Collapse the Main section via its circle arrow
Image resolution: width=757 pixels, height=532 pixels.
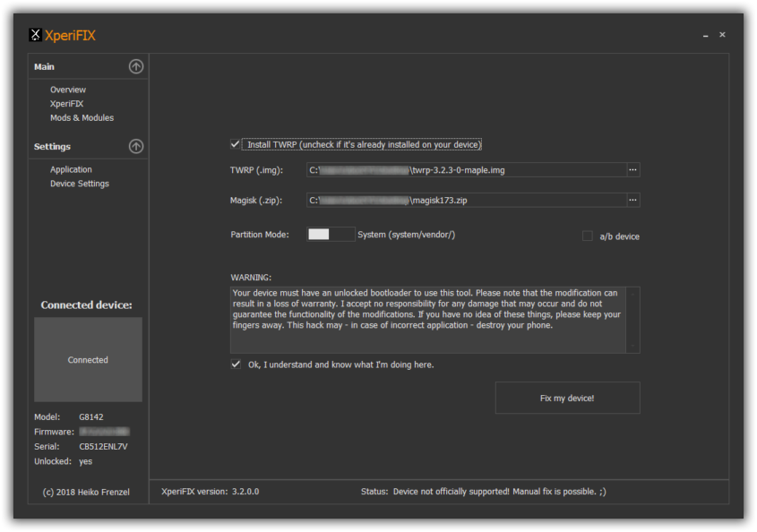click(x=136, y=66)
